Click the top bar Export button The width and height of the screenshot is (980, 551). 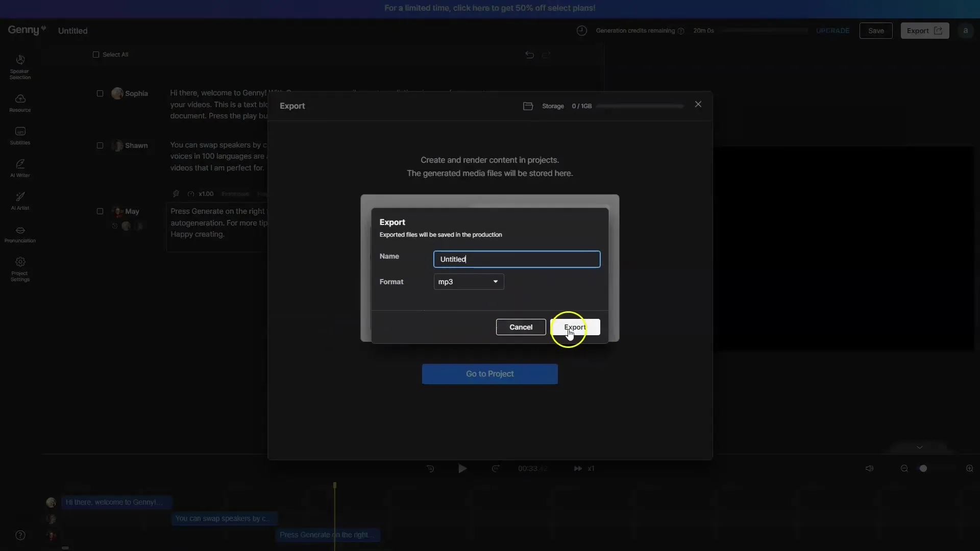(924, 31)
